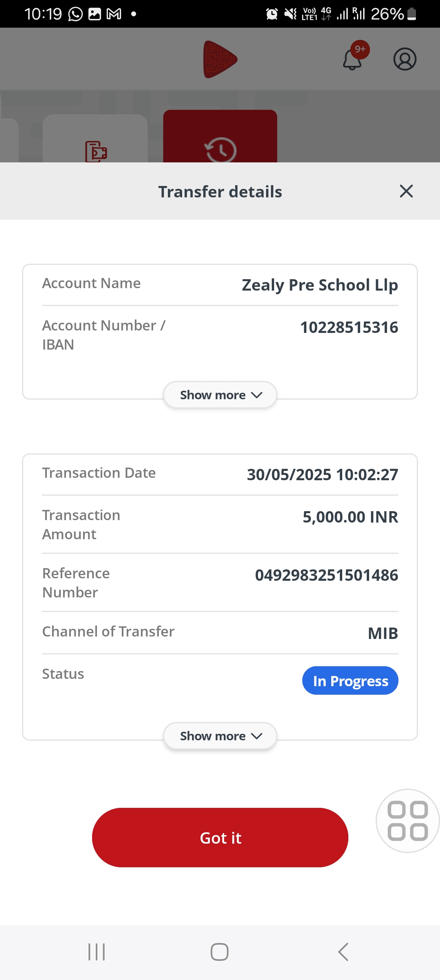Tap the reference number 0492983251501486
Screen dimensions: 440x980
click(x=326, y=575)
